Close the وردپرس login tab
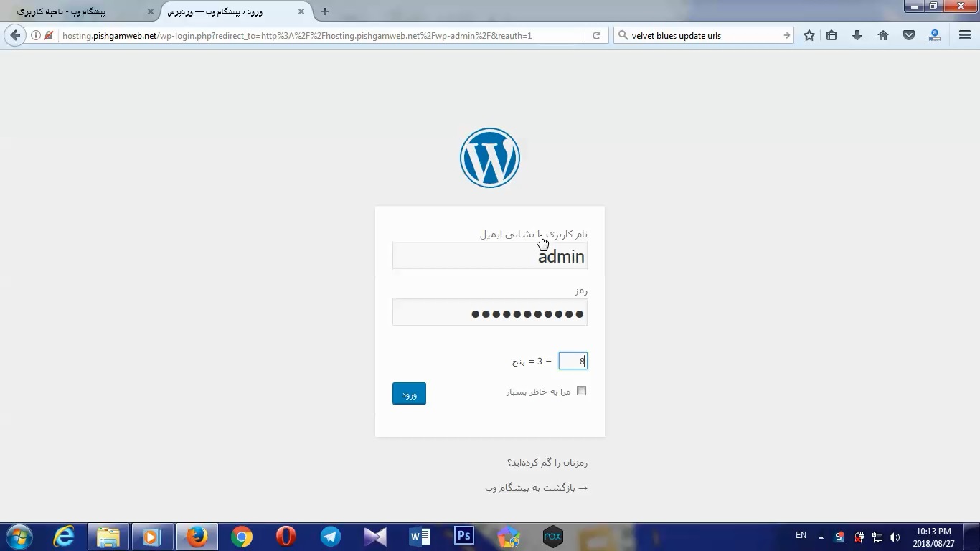This screenshot has height=551, width=980. point(301,12)
